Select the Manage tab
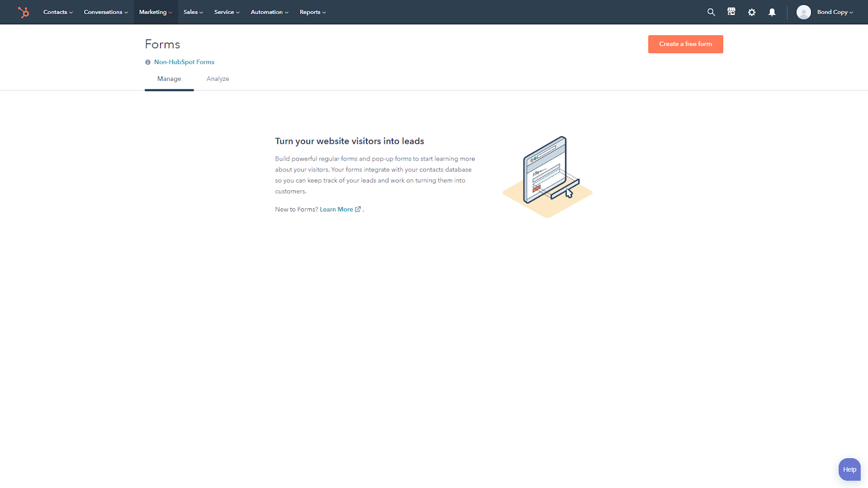868x488 pixels. (x=169, y=79)
